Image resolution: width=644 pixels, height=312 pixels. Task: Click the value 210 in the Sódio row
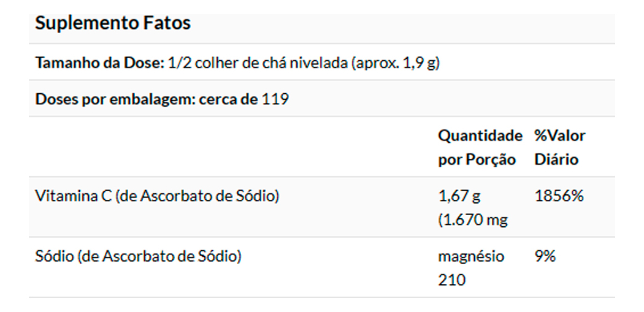point(452,280)
